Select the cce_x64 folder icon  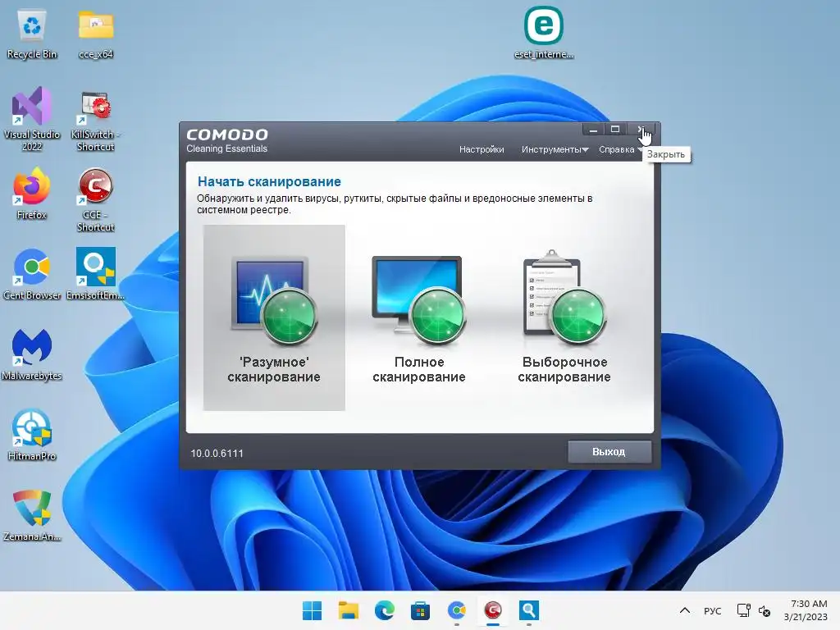tap(96, 34)
